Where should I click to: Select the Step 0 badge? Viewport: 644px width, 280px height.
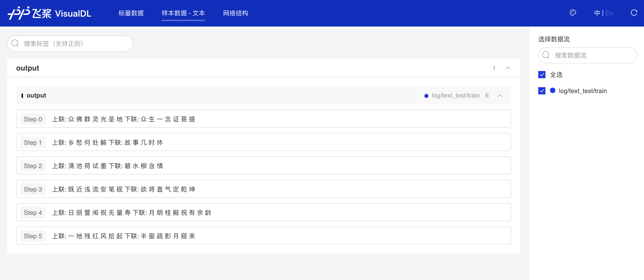(33, 119)
